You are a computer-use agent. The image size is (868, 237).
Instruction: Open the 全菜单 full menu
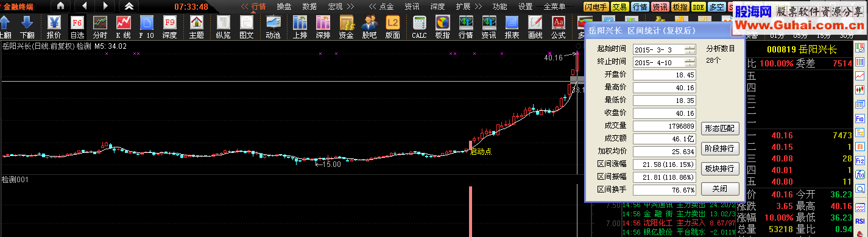pos(555,7)
